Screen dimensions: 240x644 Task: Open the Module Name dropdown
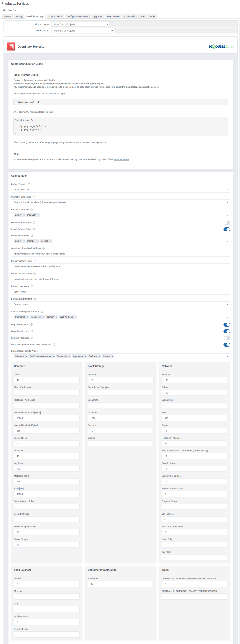[x=80, y=24]
